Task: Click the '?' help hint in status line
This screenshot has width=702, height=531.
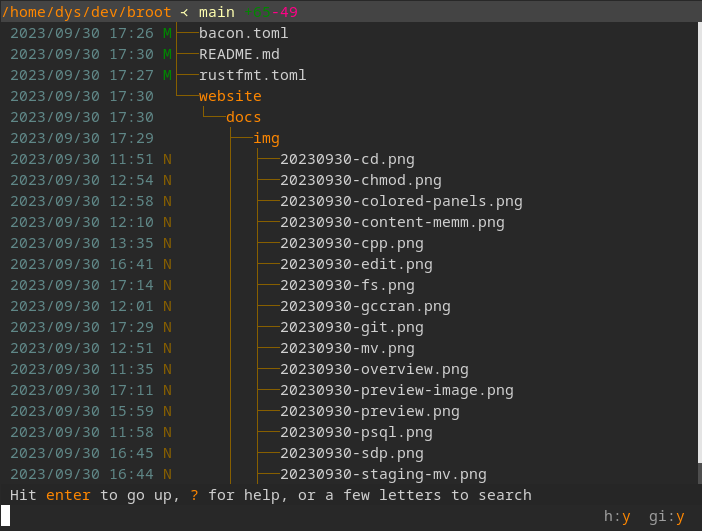Action: 194,496
